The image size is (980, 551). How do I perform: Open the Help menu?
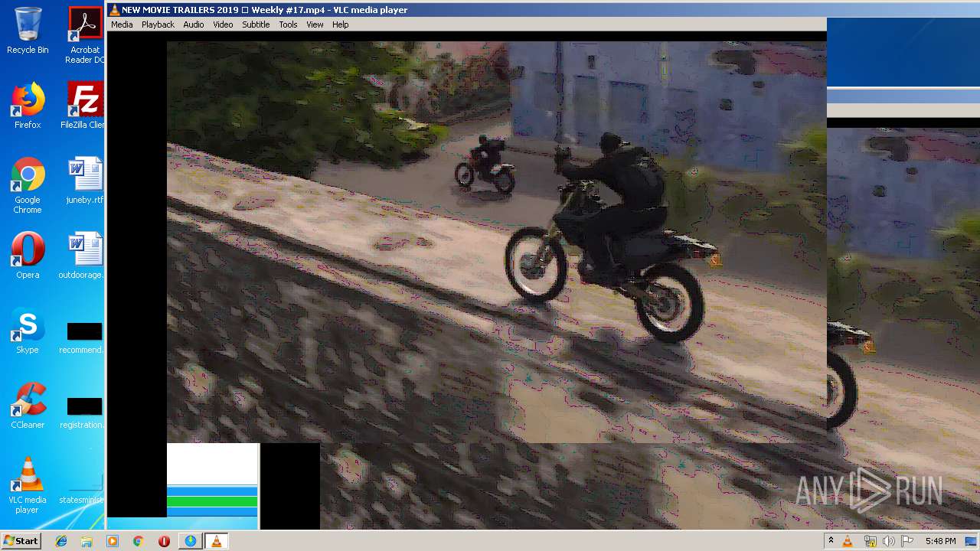point(341,24)
